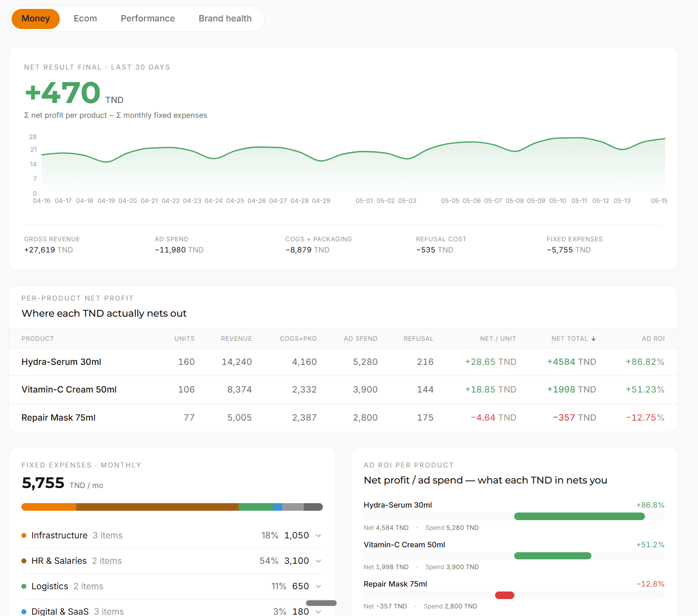Image resolution: width=698 pixels, height=616 pixels.
Task: Click the +86.82% AD ROI cell
Action: [645, 362]
